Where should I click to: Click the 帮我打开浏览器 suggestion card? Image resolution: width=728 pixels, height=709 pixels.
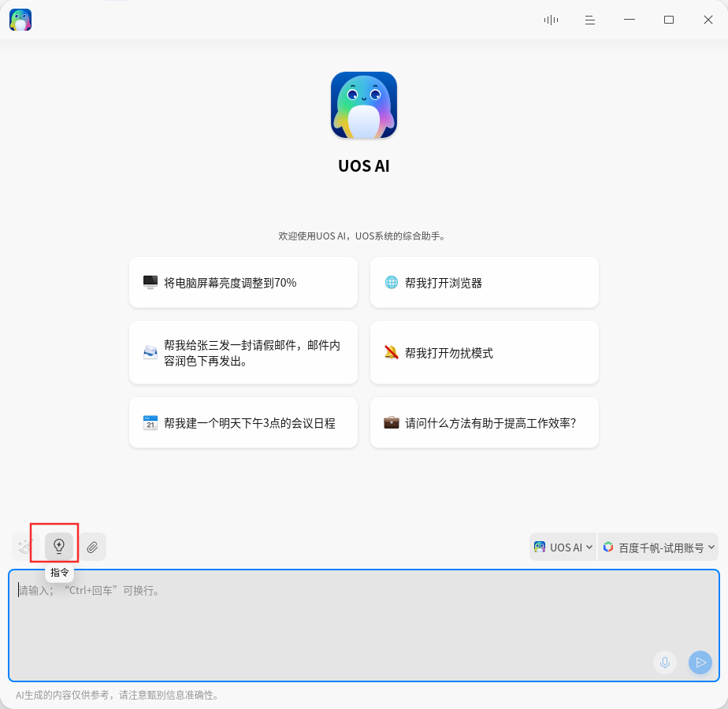click(484, 282)
